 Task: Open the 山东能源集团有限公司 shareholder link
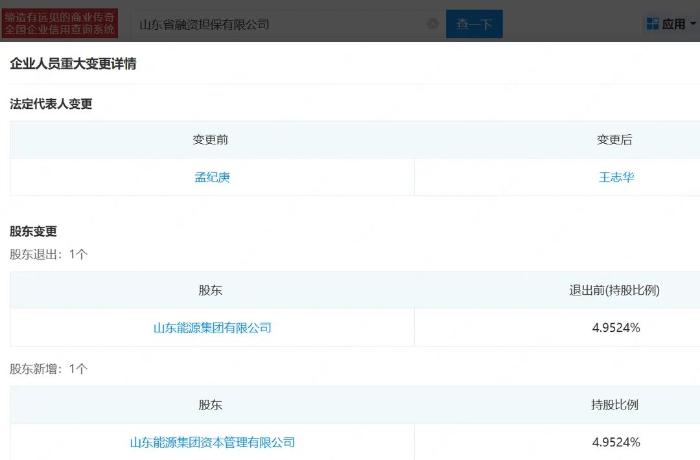point(212,328)
